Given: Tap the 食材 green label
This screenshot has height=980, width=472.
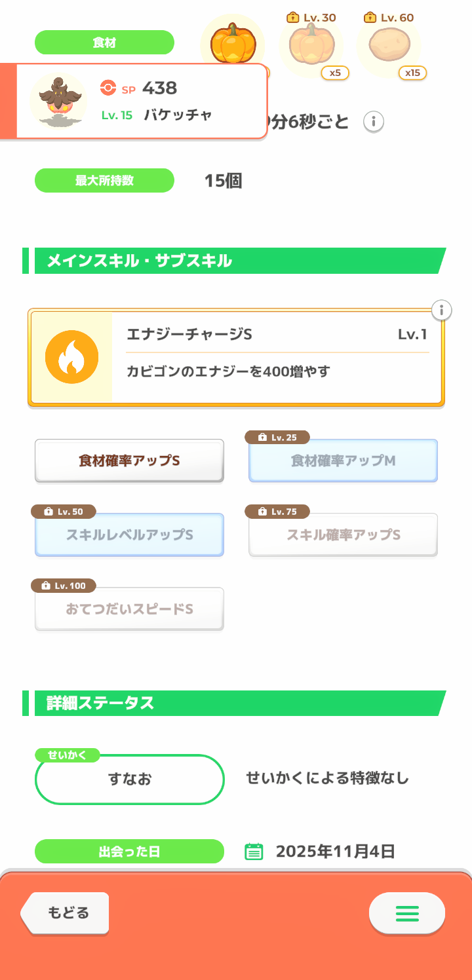Looking at the screenshot, I should (104, 43).
